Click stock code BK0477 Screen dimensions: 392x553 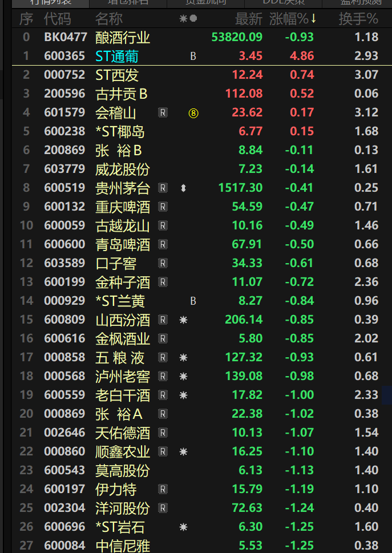point(66,37)
